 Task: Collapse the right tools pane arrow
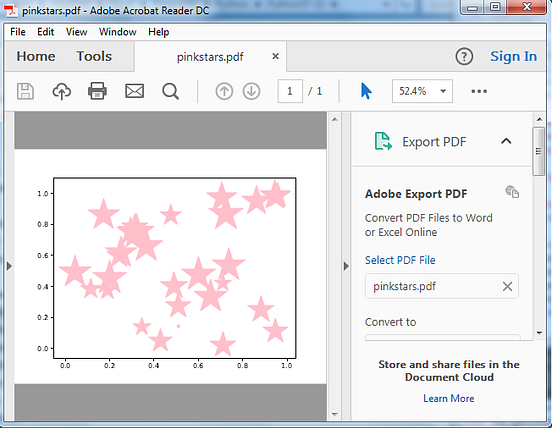(x=346, y=266)
